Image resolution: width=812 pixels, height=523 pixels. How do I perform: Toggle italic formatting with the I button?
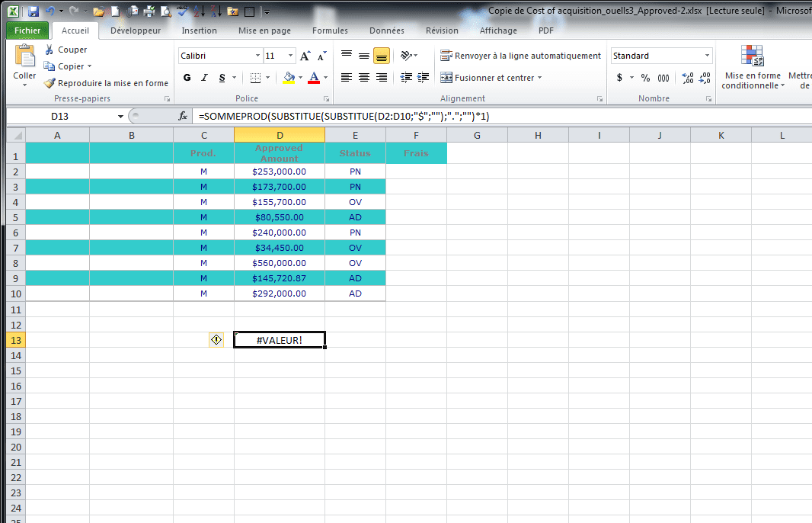pos(204,78)
